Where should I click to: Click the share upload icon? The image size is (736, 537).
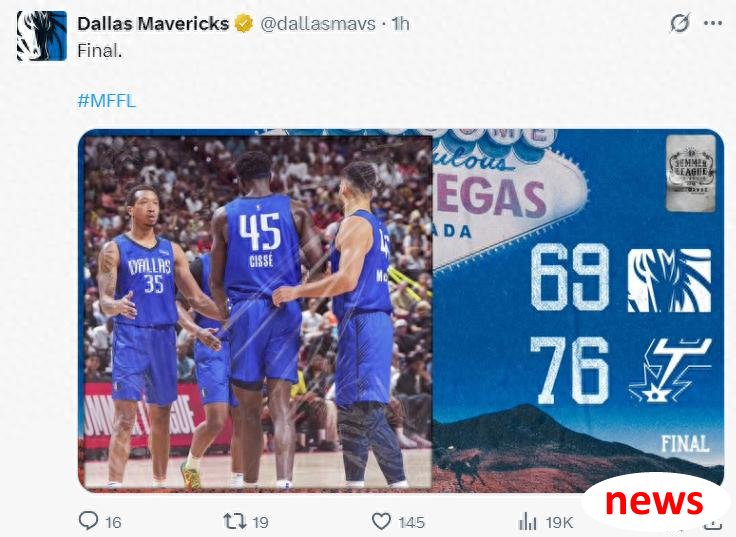[713, 522]
